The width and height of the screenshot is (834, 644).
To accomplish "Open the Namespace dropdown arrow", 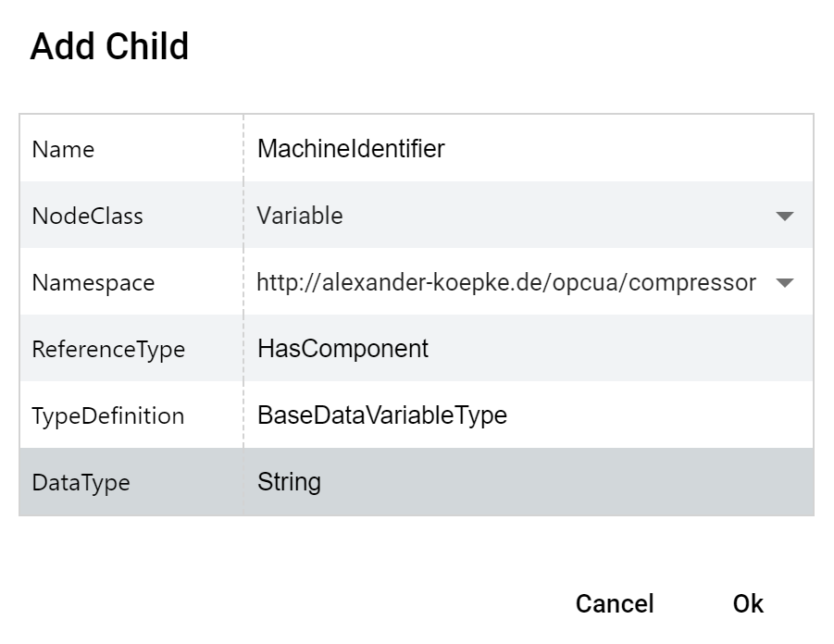I will click(x=785, y=282).
